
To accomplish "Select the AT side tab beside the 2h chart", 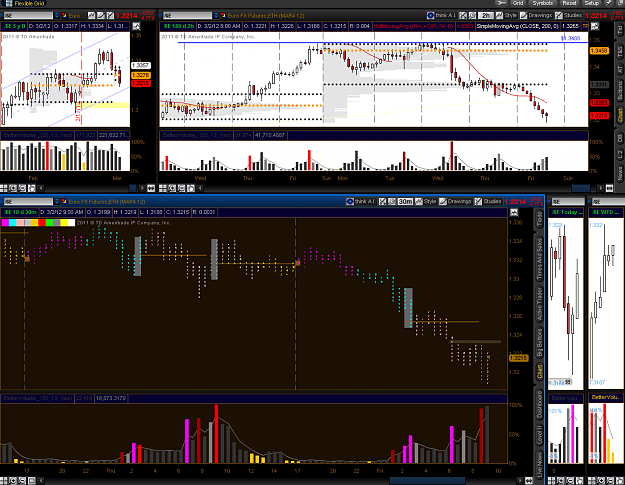I will (620, 69).
